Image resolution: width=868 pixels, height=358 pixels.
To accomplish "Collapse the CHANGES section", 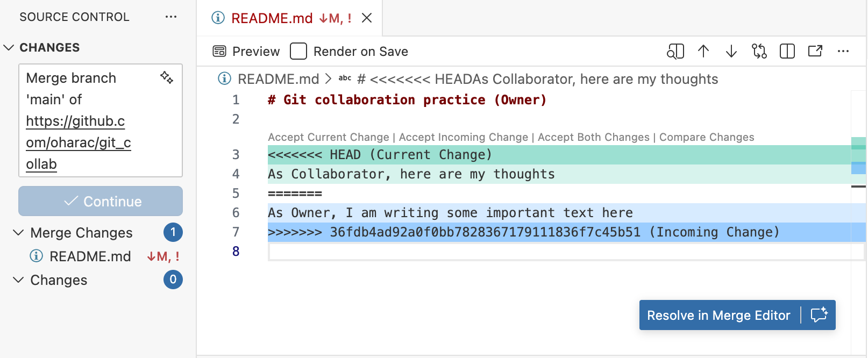I will click(x=9, y=47).
